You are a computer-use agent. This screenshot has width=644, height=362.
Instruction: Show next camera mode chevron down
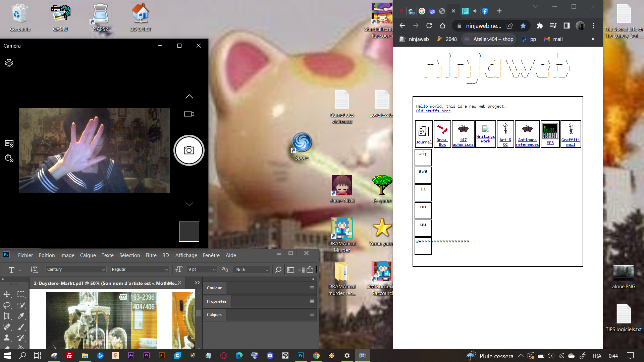click(x=189, y=204)
